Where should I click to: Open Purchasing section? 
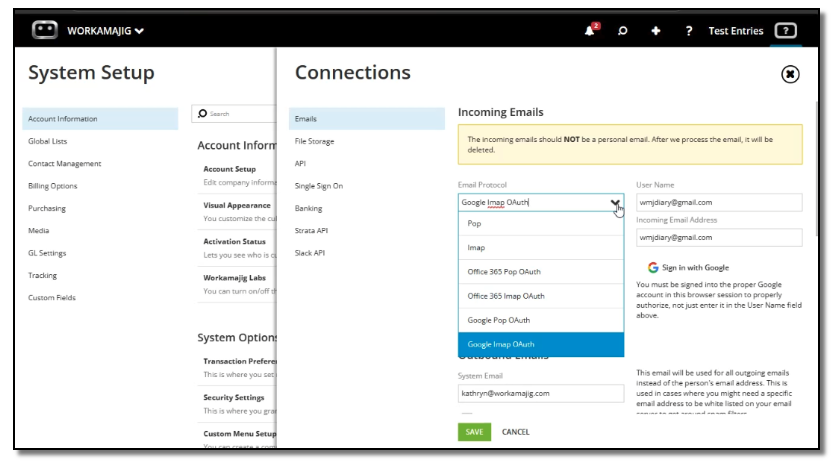[47, 208]
